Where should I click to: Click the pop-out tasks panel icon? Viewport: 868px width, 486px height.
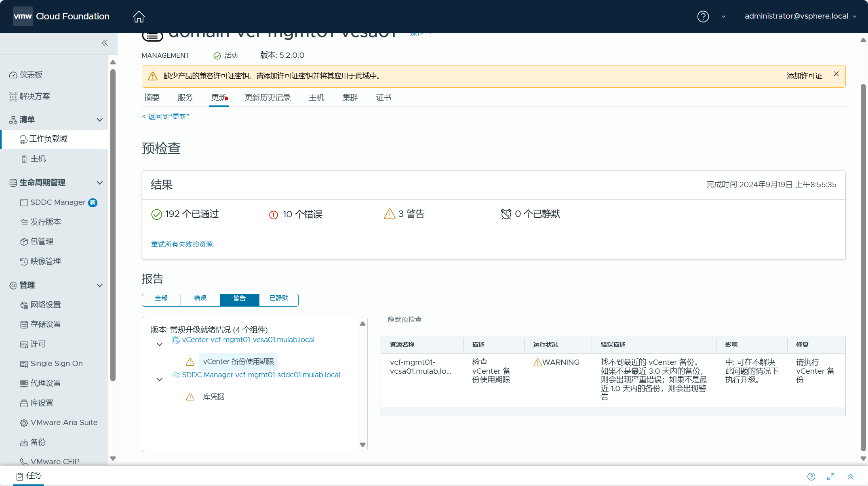coord(831,477)
